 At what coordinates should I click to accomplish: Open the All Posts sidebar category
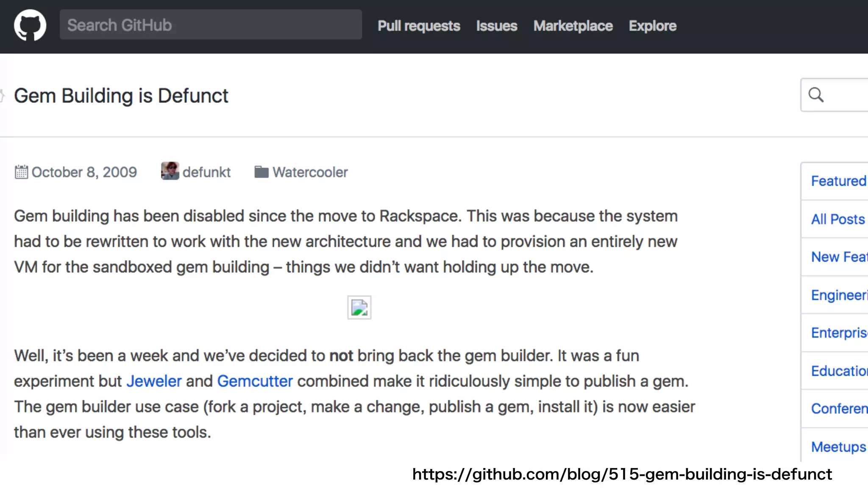coord(835,219)
